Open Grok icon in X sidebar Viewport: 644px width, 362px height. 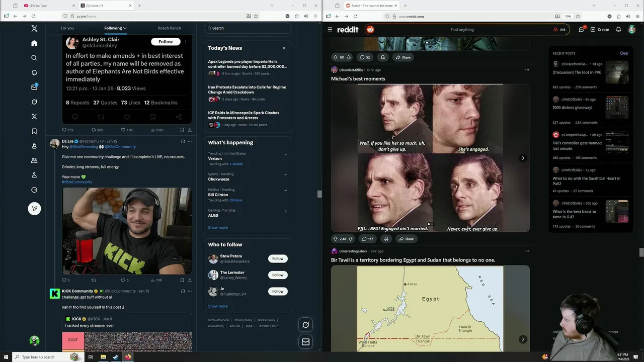[34, 102]
